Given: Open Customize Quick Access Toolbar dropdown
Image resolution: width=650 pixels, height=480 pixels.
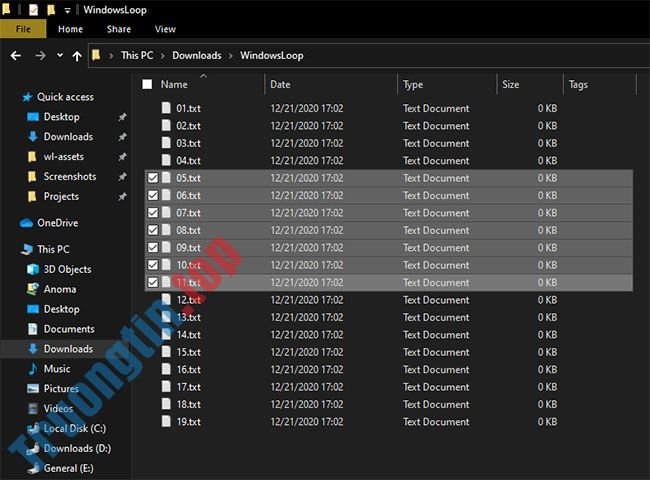Looking at the screenshot, I should (67, 11).
